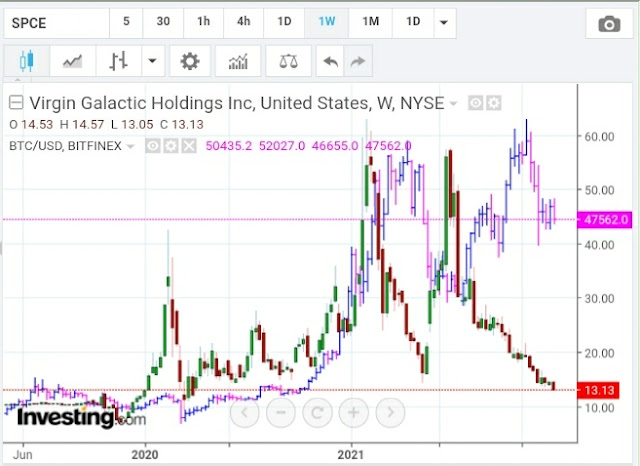Click the 60.00 price axis label
This screenshot has width=640, height=466.
(x=599, y=137)
